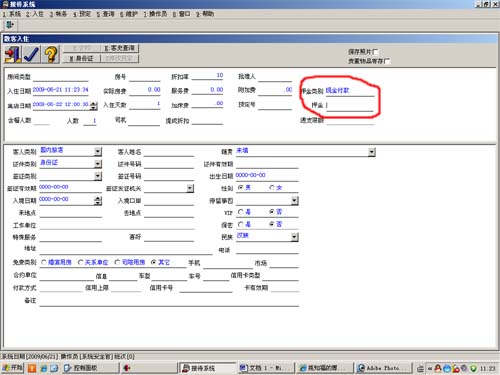The height and width of the screenshot is (375, 500).
Task: Open help via the yellow question mark icon
Action: [50, 54]
